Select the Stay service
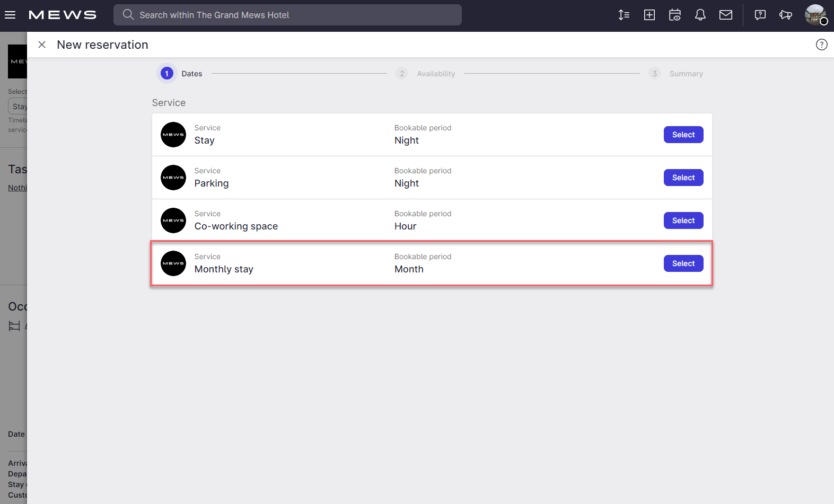The height and width of the screenshot is (504, 834). (x=683, y=135)
